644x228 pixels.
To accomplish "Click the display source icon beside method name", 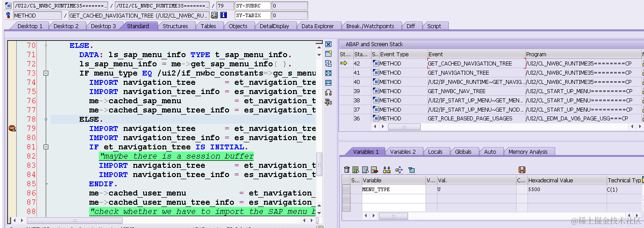I will click(x=214, y=15).
